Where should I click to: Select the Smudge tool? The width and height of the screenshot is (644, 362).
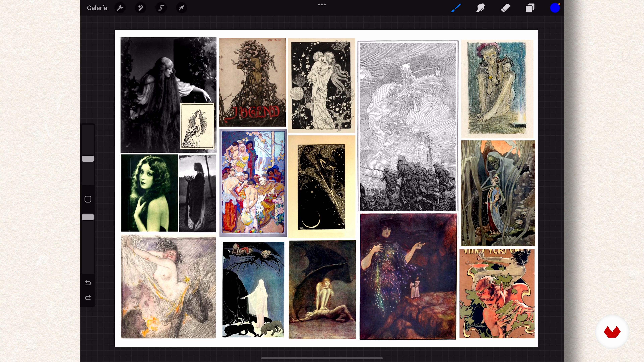point(480,8)
